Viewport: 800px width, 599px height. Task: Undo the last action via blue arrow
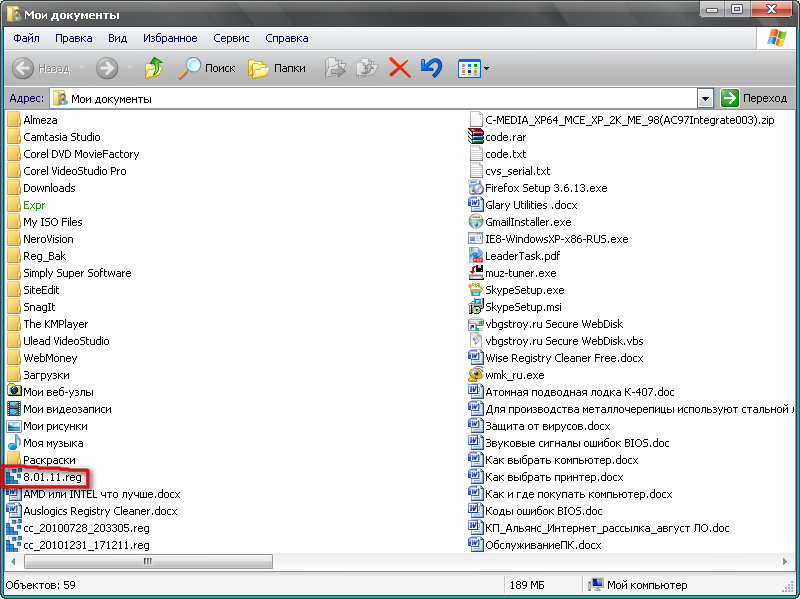point(431,68)
